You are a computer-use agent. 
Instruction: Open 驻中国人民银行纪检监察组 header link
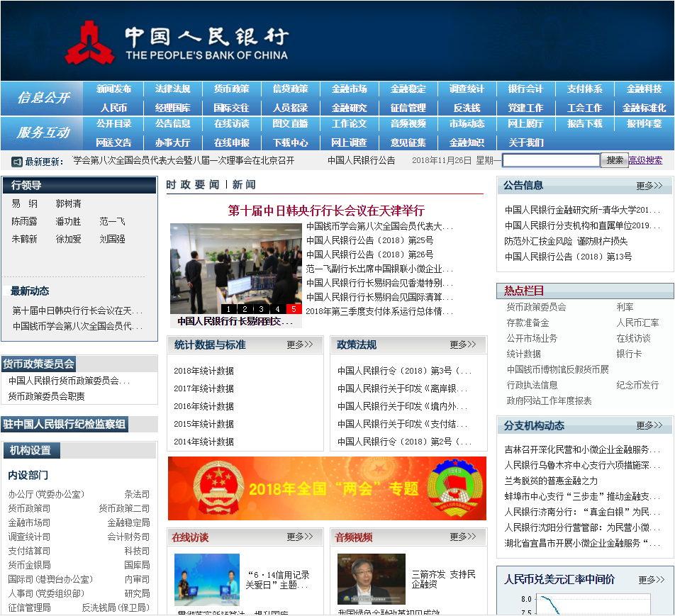coord(65,425)
